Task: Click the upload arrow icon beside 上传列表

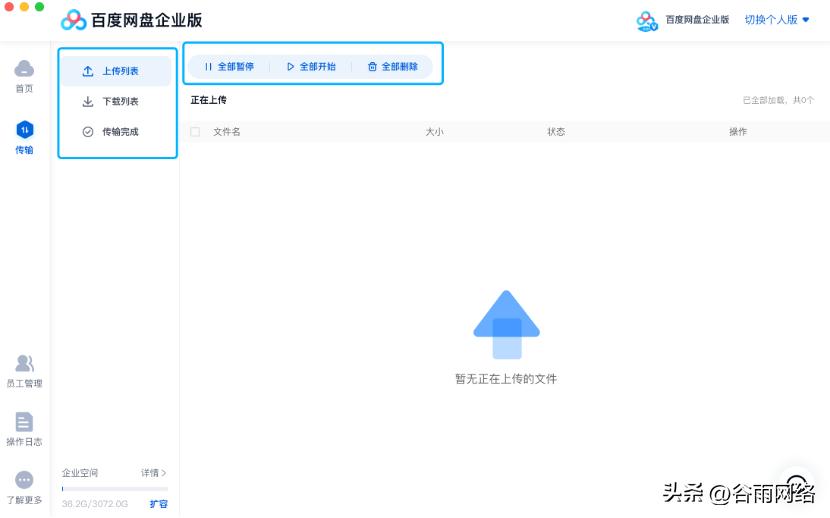Action: point(88,71)
